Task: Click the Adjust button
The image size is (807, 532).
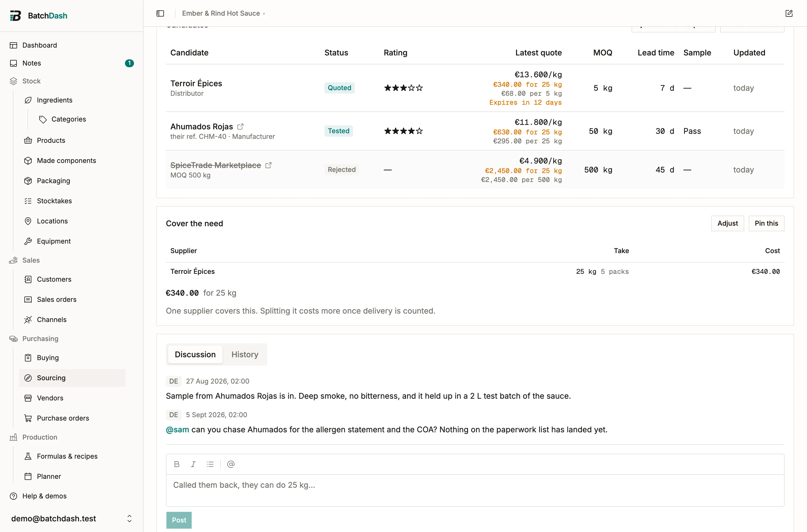Action: pos(727,223)
